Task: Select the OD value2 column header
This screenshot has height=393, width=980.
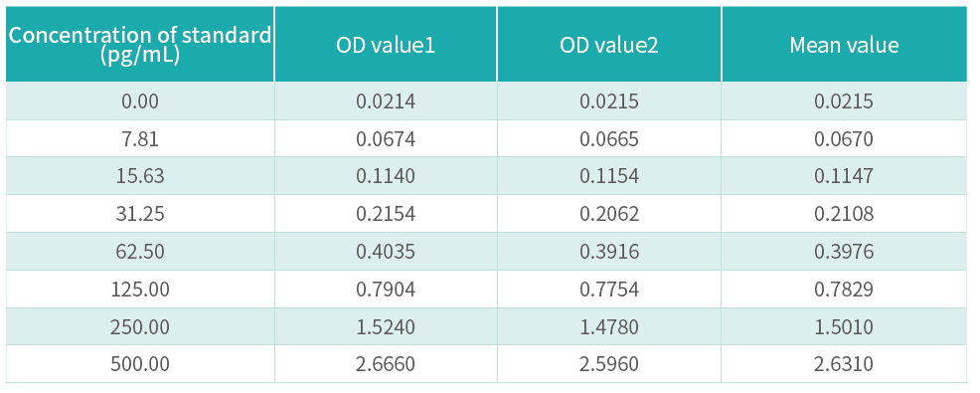Action: (x=609, y=45)
